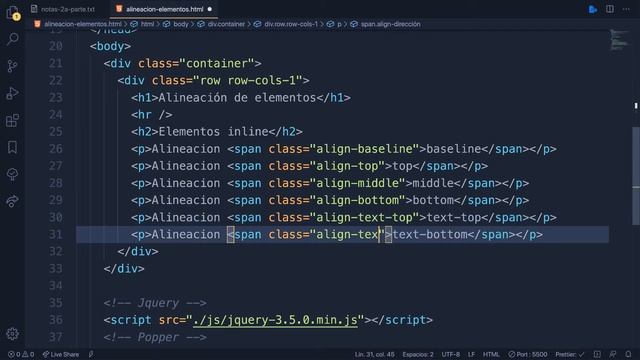Click the hr tag on line 24
The image size is (640, 360).
(x=151, y=115)
